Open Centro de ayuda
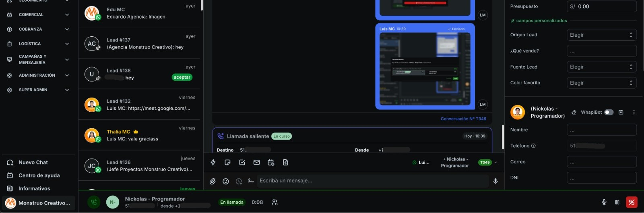Viewport: 644px width, 213px height. 38,175
